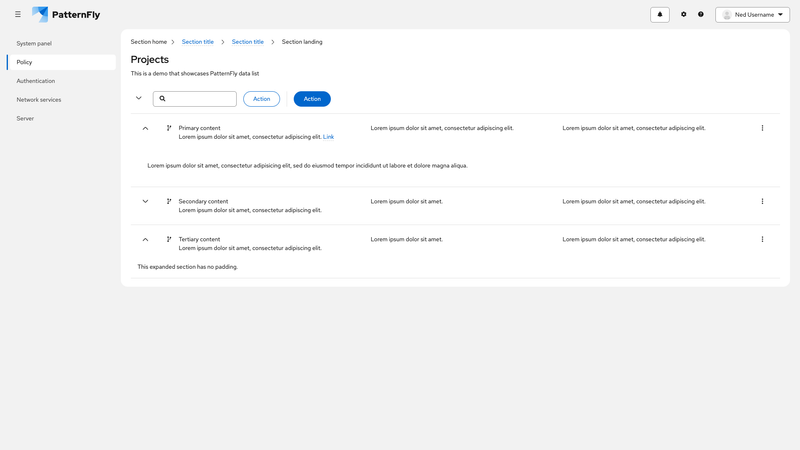
Task: Click the user avatar icon
Action: coord(727,15)
